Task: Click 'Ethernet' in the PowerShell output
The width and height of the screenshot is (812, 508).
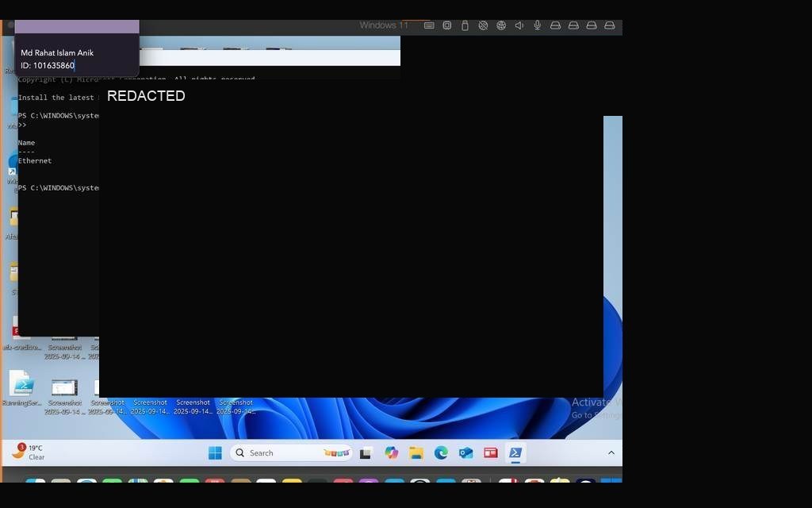Action: point(35,160)
